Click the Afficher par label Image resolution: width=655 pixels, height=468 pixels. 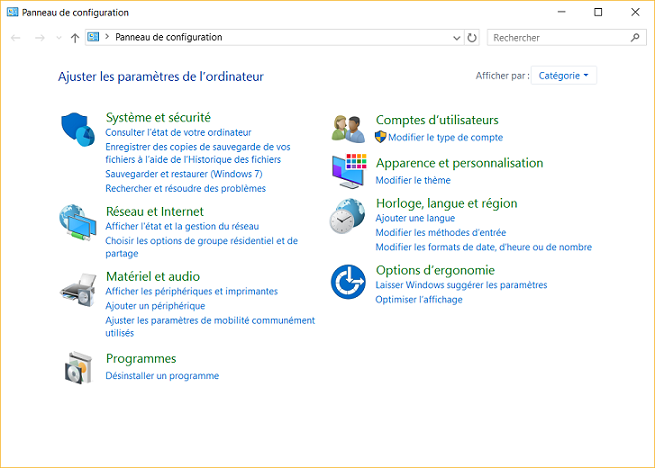[x=503, y=76]
